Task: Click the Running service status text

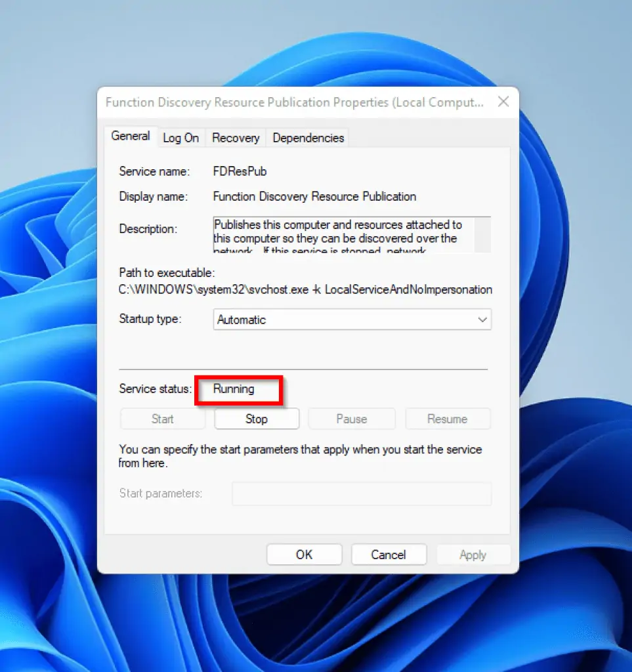Action: 234,389
